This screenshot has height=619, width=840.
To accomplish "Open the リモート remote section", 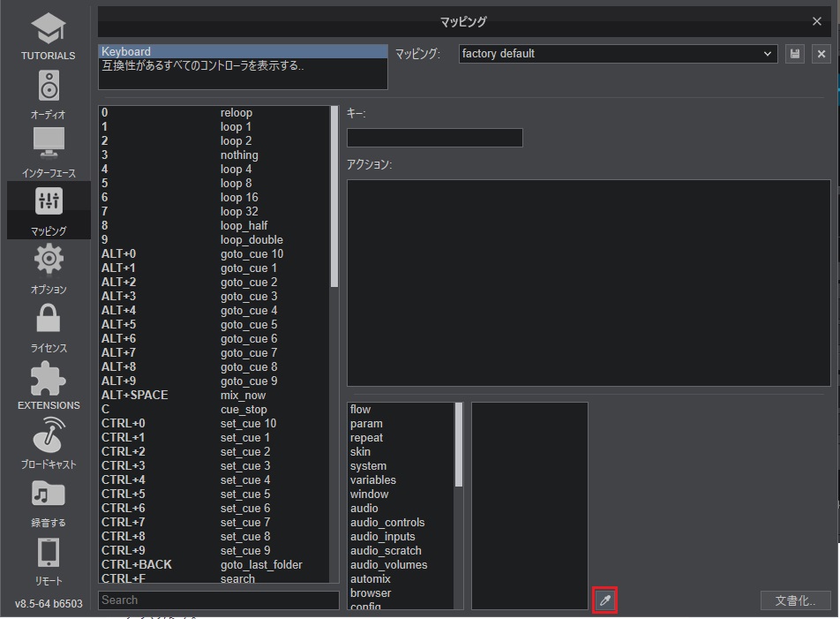I will click(x=49, y=561).
